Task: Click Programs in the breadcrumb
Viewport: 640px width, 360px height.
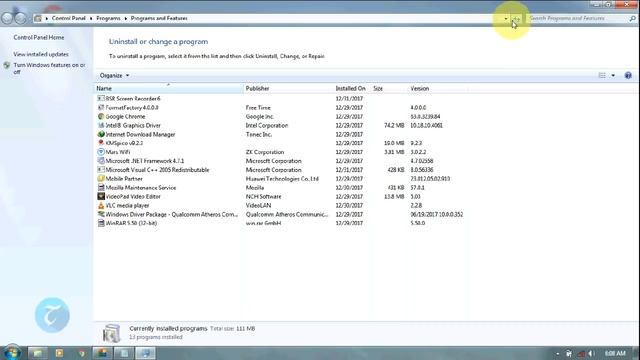Action: [x=108, y=18]
